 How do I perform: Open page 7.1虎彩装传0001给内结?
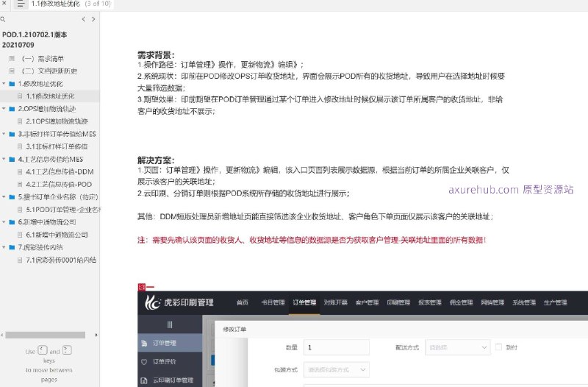(x=61, y=260)
